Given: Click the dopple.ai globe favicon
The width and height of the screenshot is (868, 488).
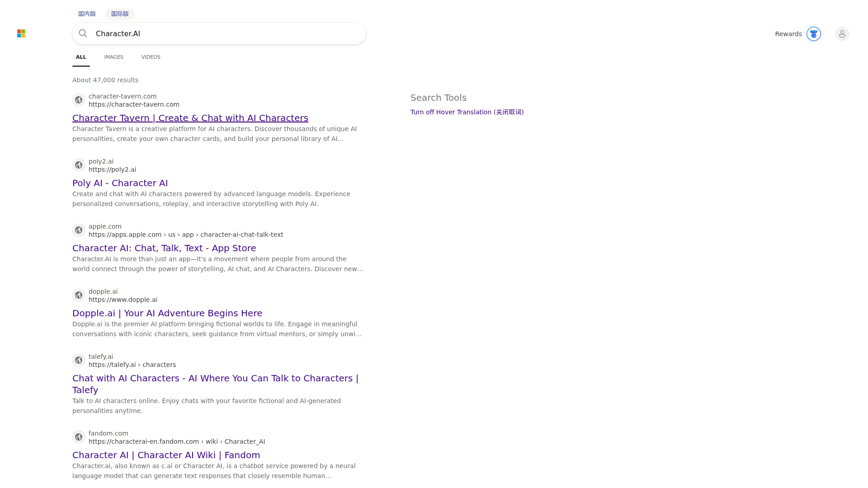Looking at the screenshot, I should click(x=79, y=295).
